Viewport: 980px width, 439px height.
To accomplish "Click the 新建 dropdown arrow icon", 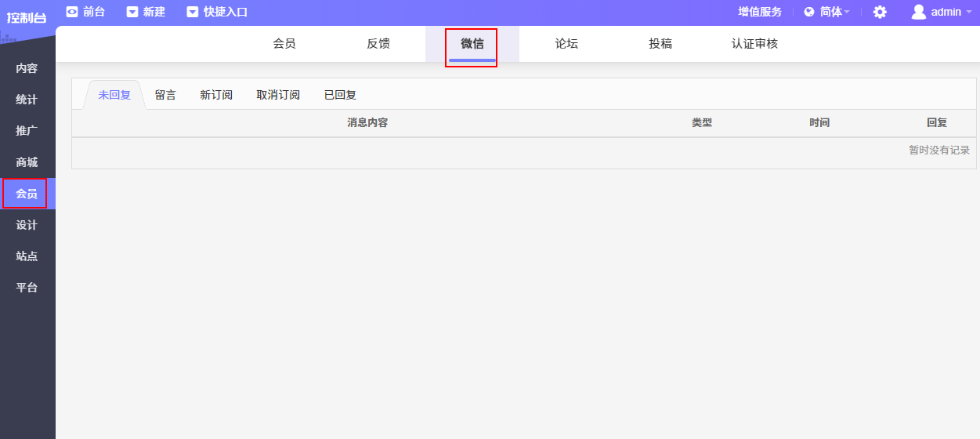I will point(132,12).
